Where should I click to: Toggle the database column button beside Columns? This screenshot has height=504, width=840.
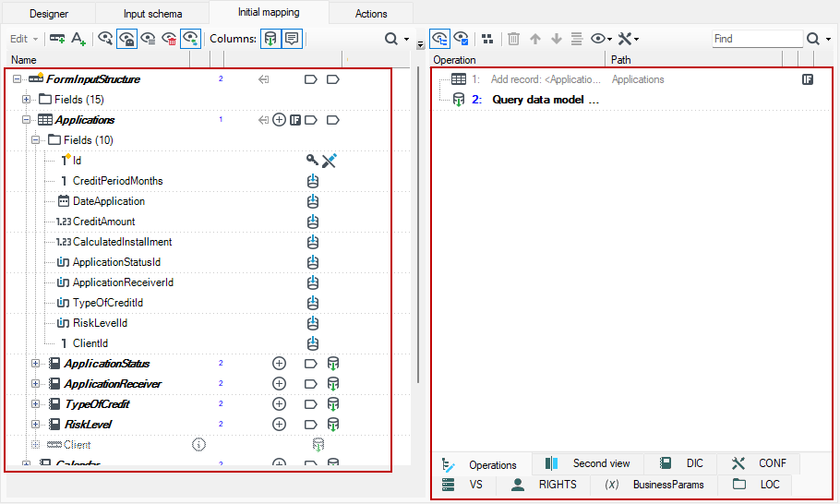tap(270, 39)
